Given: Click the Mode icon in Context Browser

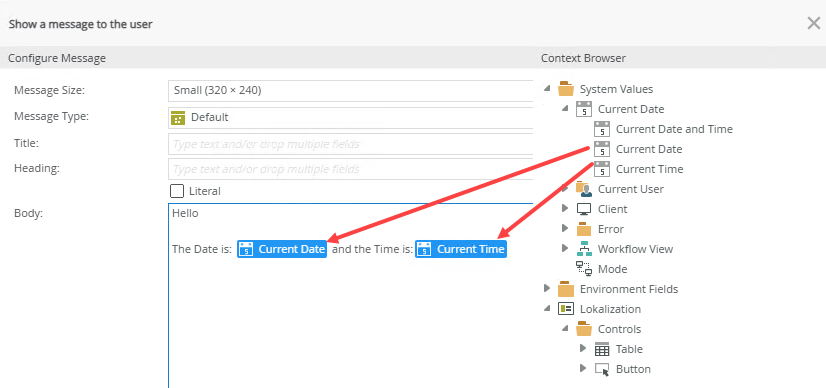Looking at the screenshot, I should pos(584,269).
